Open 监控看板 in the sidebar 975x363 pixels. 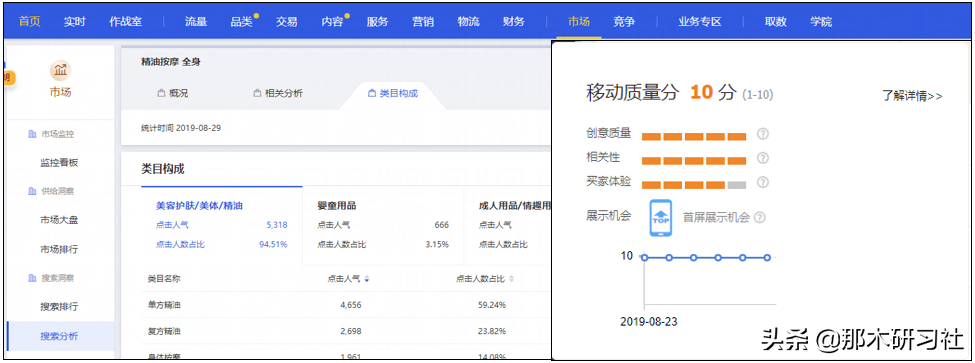click(x=59, y=163)
